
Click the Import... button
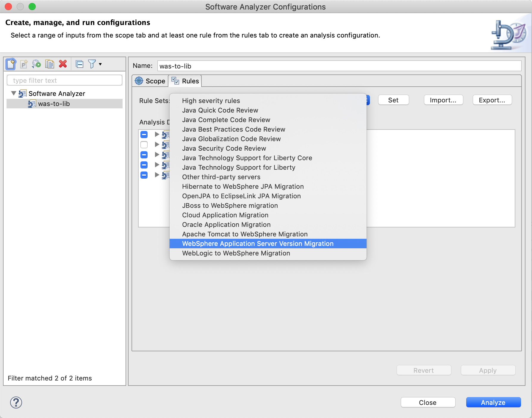(x=443, y=100)
